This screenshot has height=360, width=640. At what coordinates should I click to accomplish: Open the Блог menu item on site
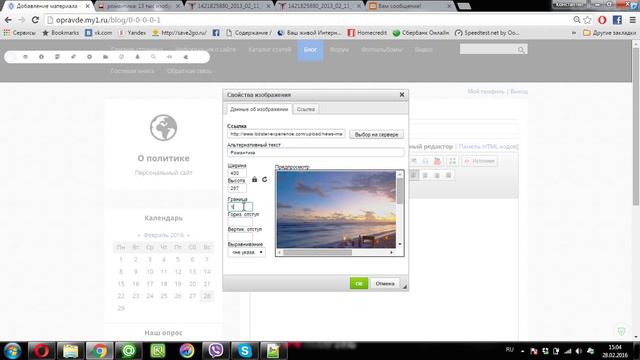[x=310, y=50]
